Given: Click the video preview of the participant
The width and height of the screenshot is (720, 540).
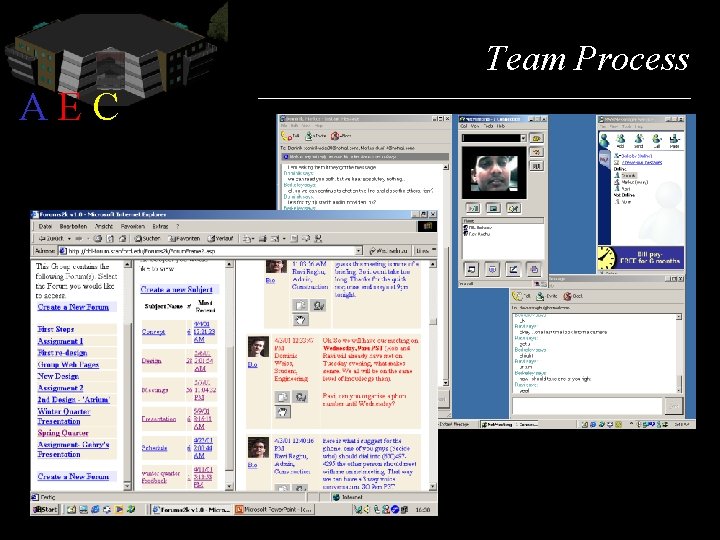Looking at the screenshot, I should point(494,173).
